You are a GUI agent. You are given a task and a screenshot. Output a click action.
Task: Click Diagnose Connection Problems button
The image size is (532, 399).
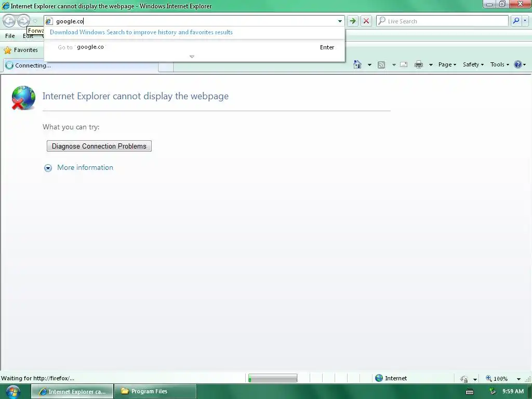pos(99,146)
